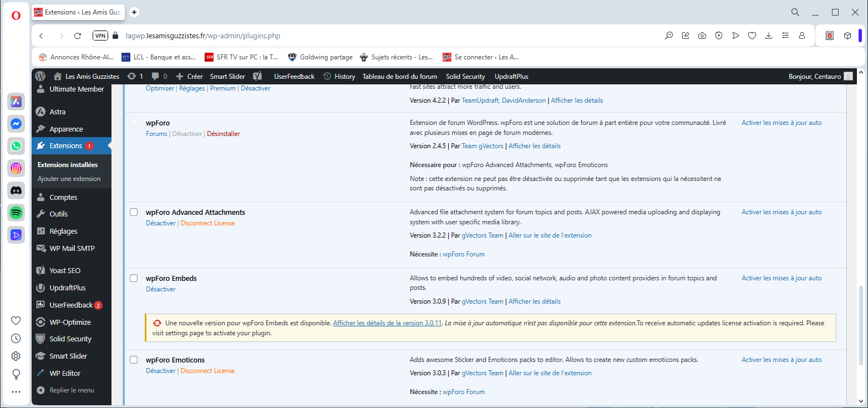
Task: Open History in admin bar
Action: click(x=339, y=77)
